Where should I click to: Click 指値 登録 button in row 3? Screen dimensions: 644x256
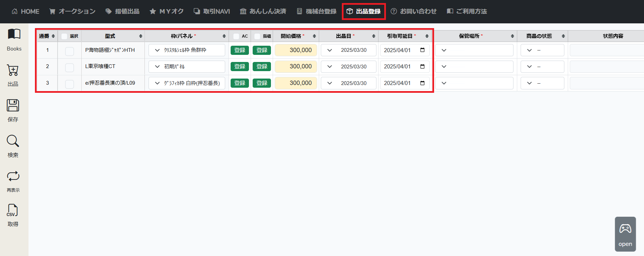pyautogui.click(x=262, y=83)
